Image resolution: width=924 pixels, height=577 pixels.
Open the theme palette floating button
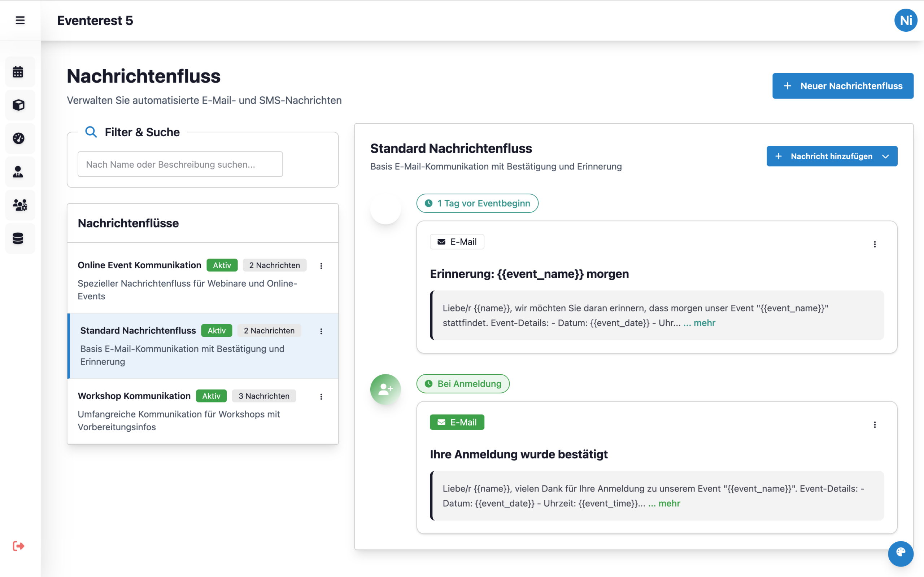[x=900, y=553]
